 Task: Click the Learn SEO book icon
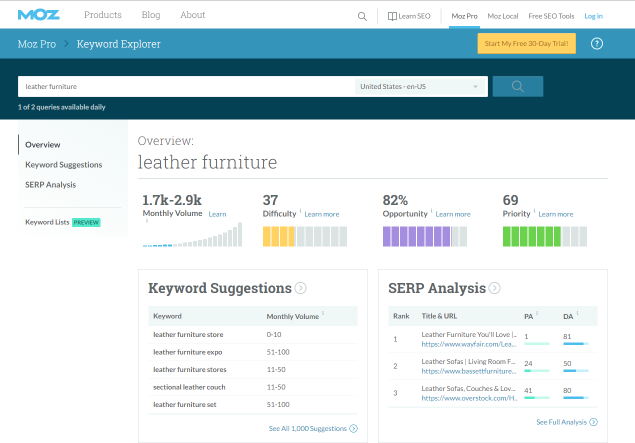pos(392,16)
